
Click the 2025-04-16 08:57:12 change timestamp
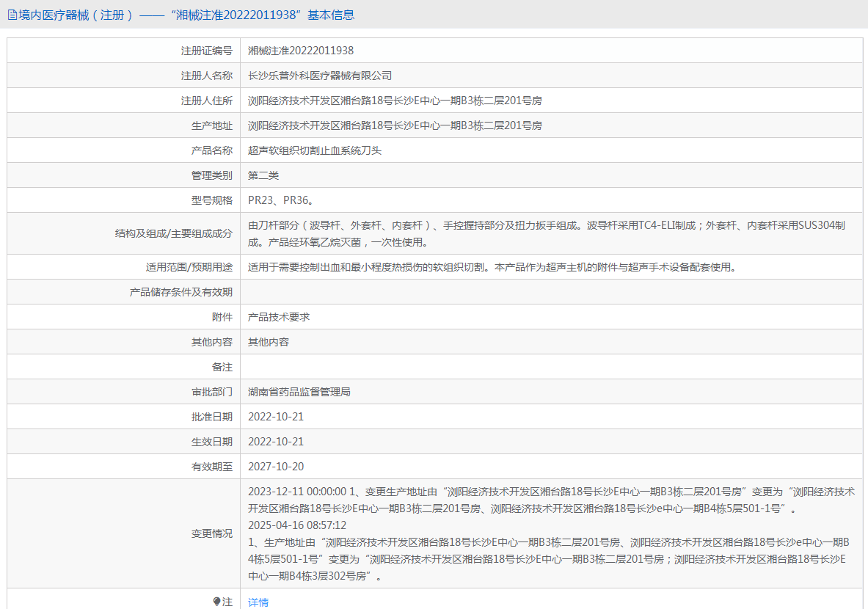297,525
